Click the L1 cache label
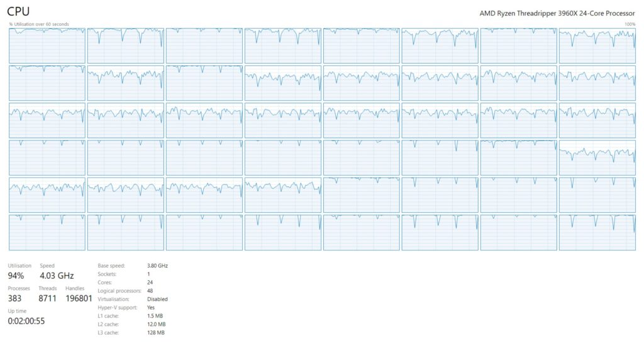 (x=108, y=316)
